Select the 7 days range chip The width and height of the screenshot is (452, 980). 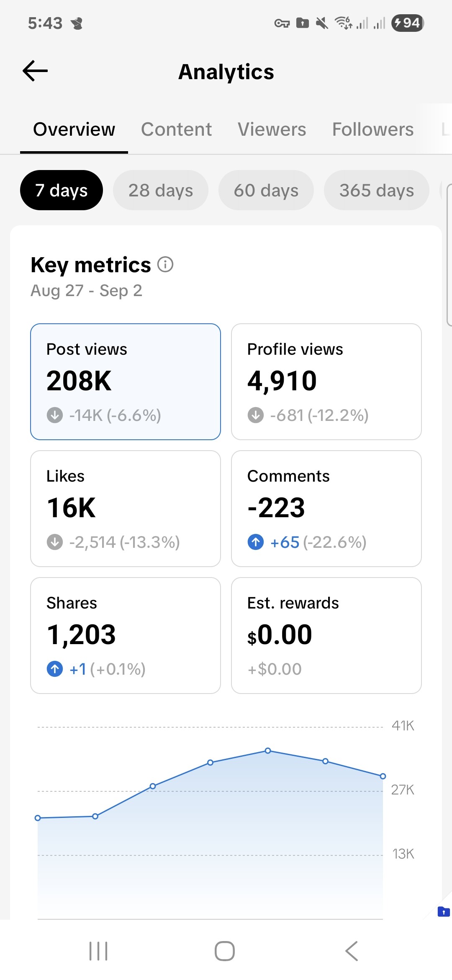62,190
